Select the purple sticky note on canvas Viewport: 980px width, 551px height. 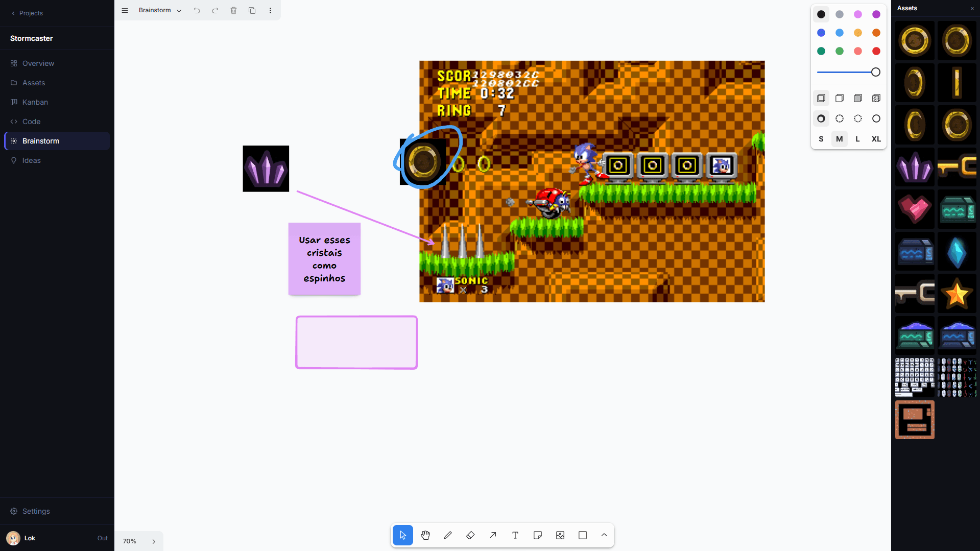coord(324,259)
